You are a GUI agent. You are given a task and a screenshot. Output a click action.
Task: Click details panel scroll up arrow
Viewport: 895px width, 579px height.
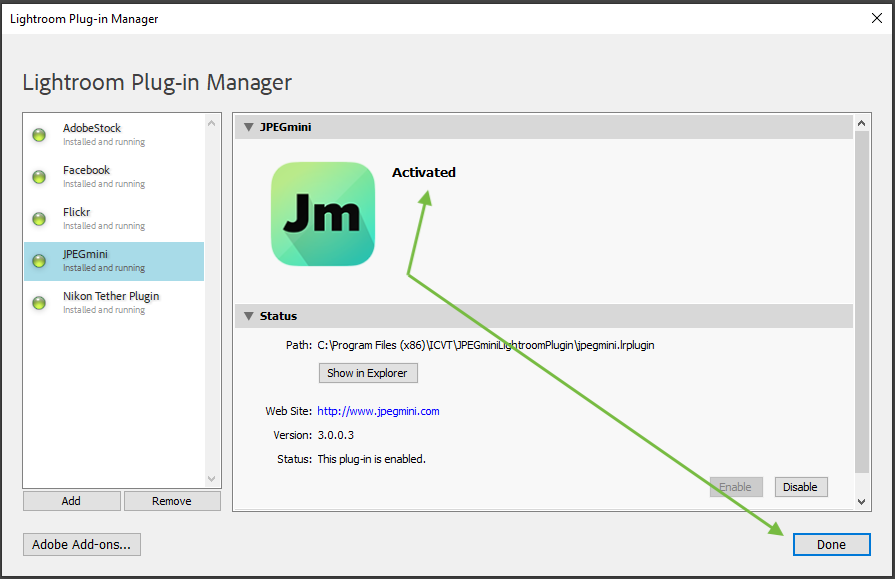coord(862,123)
